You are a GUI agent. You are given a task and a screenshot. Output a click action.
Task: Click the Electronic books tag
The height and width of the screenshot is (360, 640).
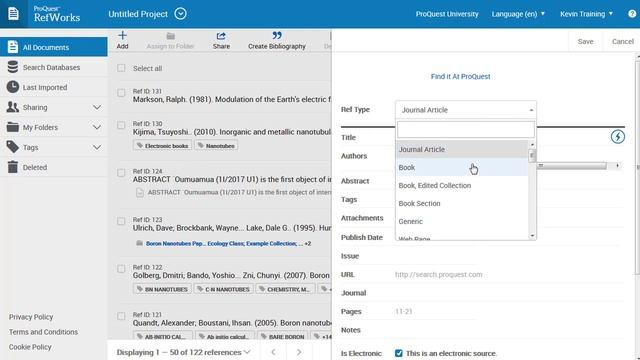coord(162,146)
